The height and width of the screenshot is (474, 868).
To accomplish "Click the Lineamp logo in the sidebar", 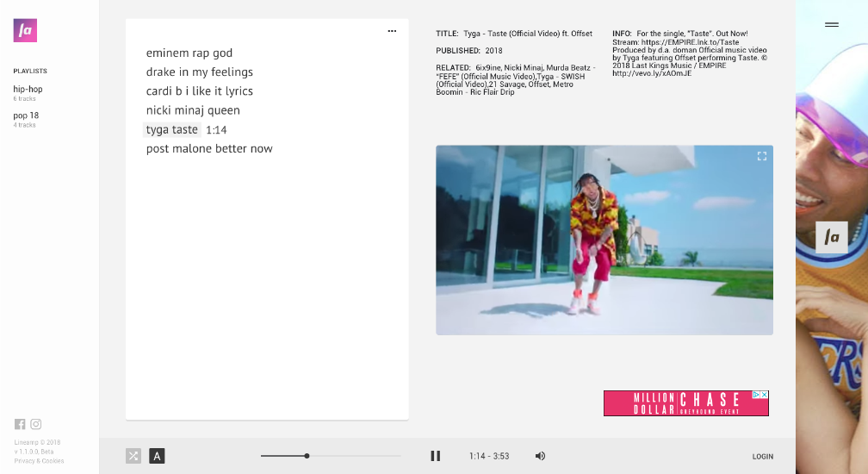I will tap(25, 30).
